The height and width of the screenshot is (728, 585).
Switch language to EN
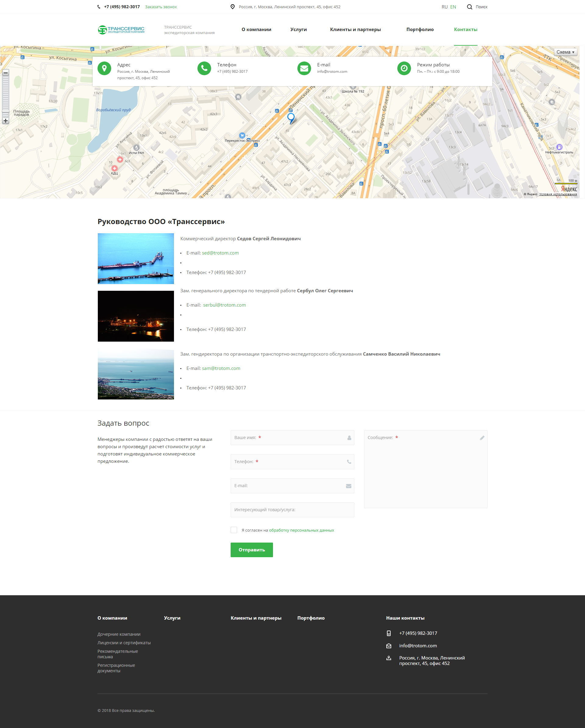tap(453, 7)
